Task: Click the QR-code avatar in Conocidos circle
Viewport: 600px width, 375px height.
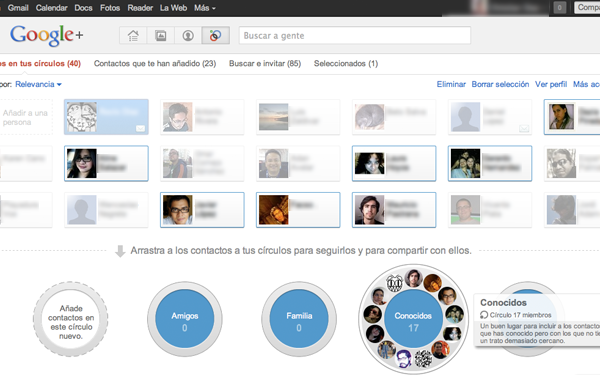Action: [423, 359]
